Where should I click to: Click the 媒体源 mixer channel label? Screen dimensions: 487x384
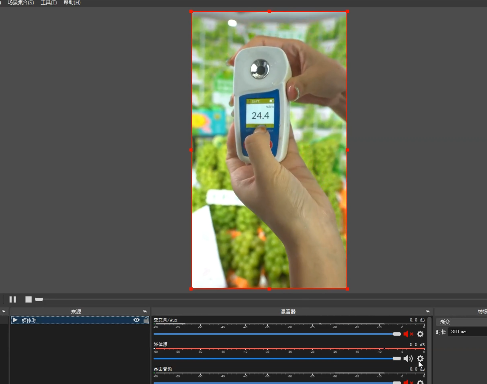click(160, 344)
